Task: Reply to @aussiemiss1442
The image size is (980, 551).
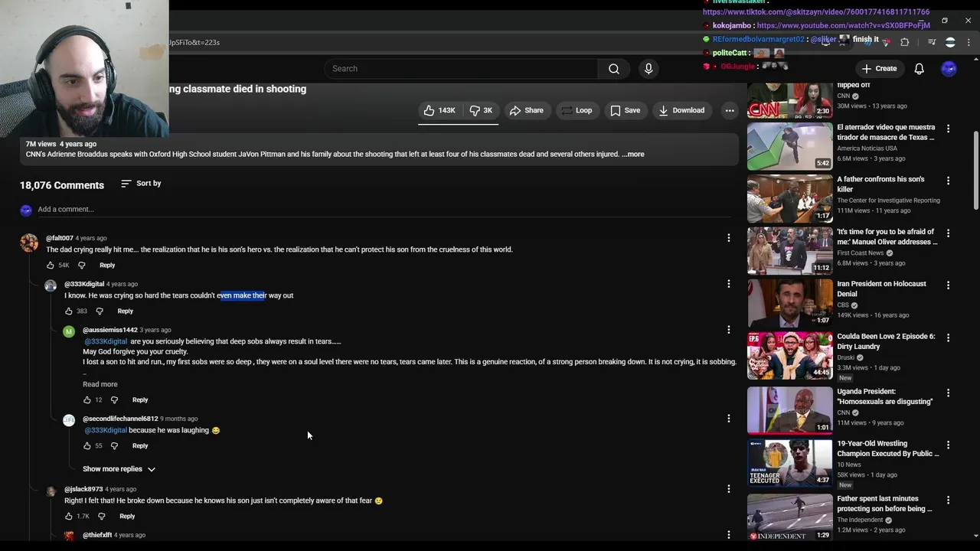Action: [x=140, y=400]
